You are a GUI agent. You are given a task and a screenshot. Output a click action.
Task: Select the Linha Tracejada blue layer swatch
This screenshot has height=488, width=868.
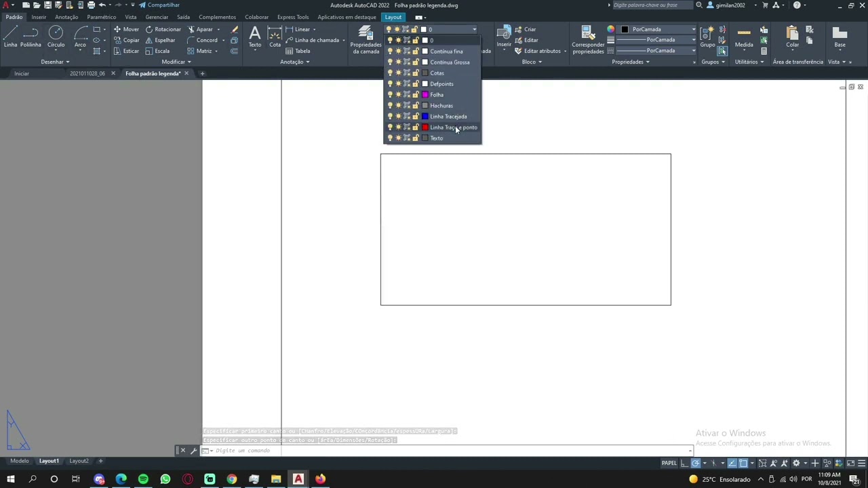tap(425, 116)
